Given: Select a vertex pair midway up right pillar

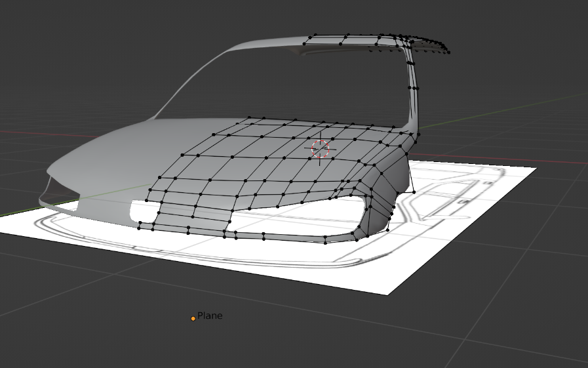Looking at the screenshot, I should (413, 89).
